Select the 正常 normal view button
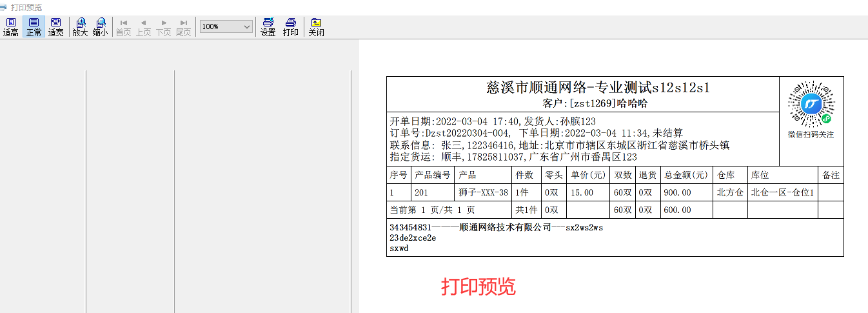 (x=34, y=26)
